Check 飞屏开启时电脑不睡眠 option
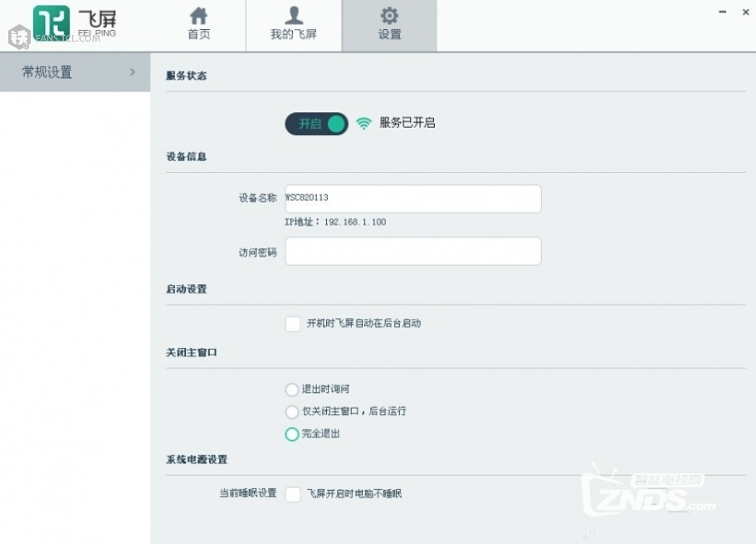756x544 pixels. click(x=293, y=494)
